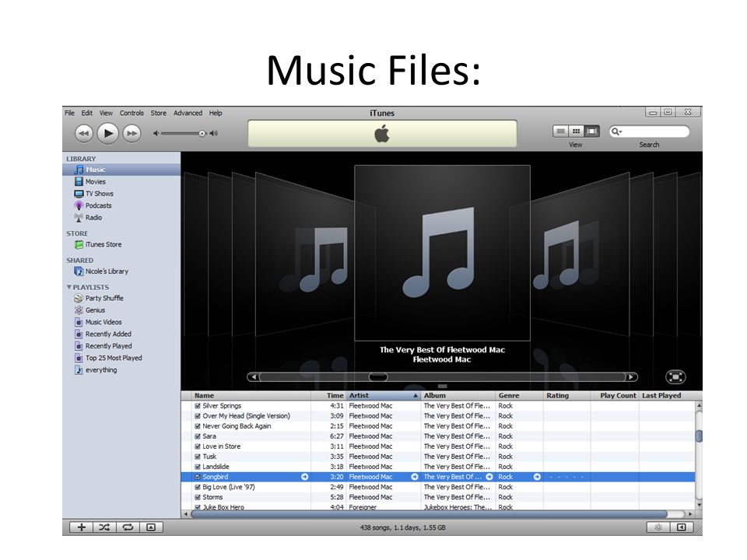The height and width of the screenshot is (560, 747).
Task: Select Music in the Library
Action: [x=121, y=170]
